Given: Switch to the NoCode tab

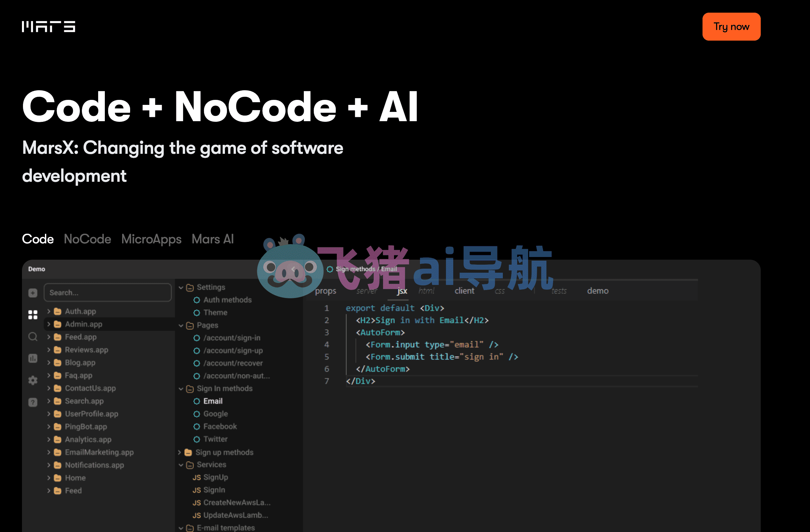Looking at the screenshot, I should coord(88,239).
